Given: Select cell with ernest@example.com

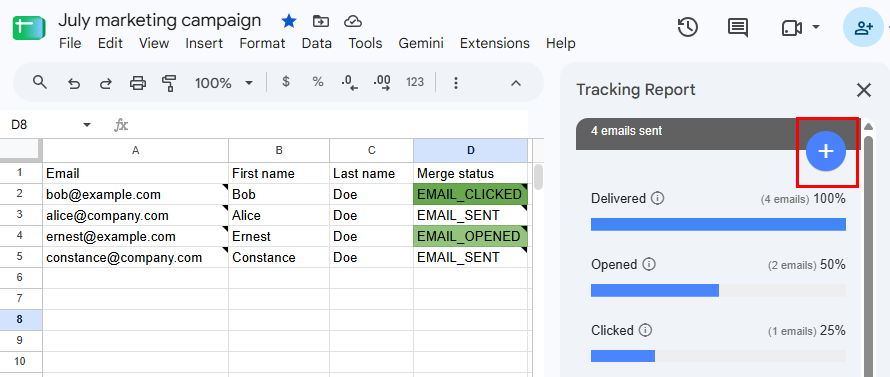Looking at the screenshot, I should pos(136,236).
